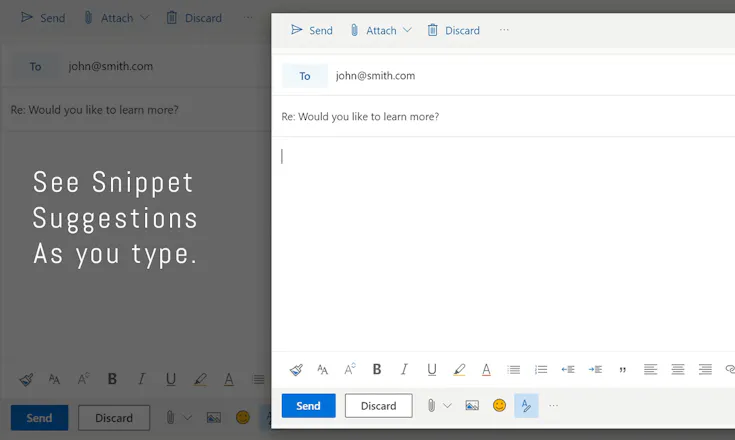This screenshot has height=440, width=735.
Task: Click the superscript A icon in the front window
Action: [350, 369]
